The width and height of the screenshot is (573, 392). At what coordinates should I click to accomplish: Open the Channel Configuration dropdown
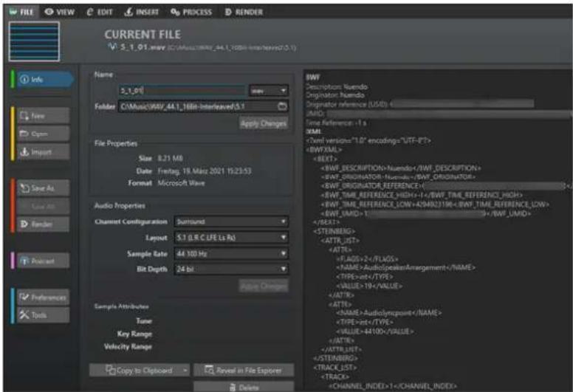[231, 221]
